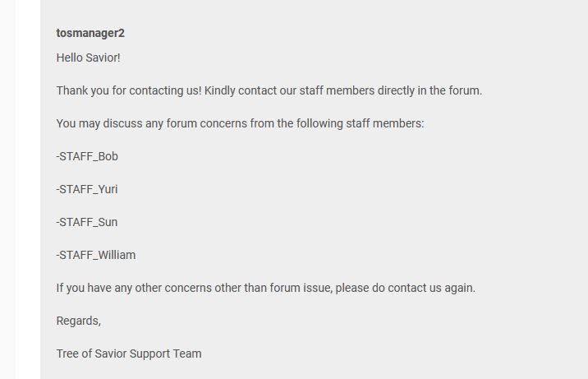Click the phrase following staff members:
This screenshot has height=379, width=588.
pyautogui.click(x=360, y=123)
